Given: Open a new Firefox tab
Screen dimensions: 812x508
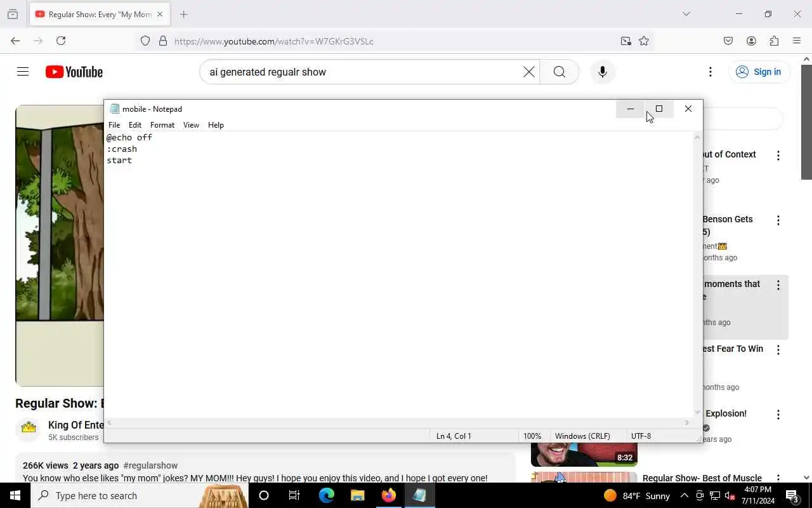Looking at the screenshot, I should (x=184, y=14).
